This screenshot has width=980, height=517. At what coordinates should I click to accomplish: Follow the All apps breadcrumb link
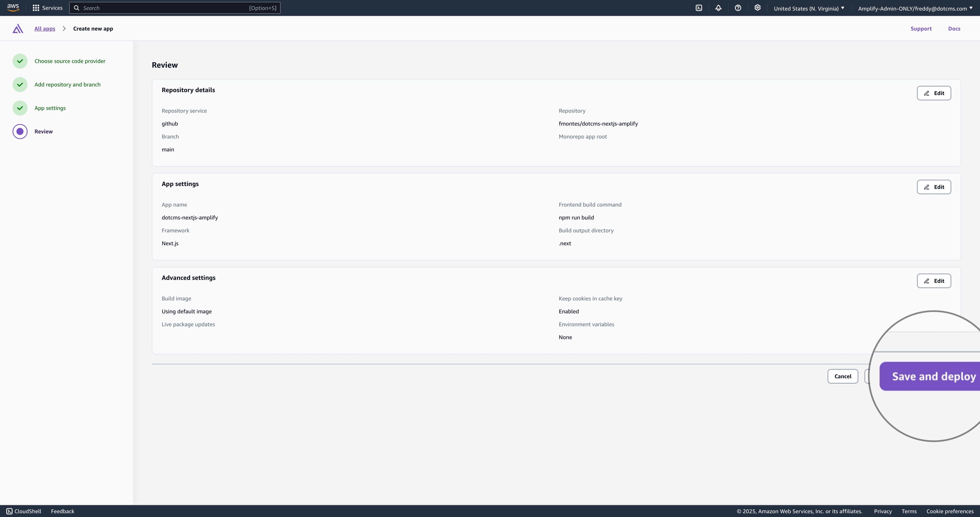(x=45, y=29)
